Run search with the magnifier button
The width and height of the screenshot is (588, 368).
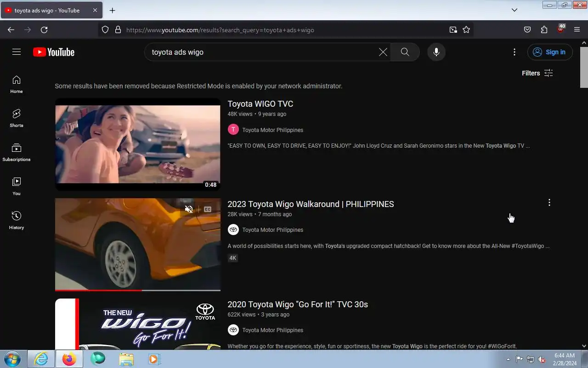click(405, 52)
